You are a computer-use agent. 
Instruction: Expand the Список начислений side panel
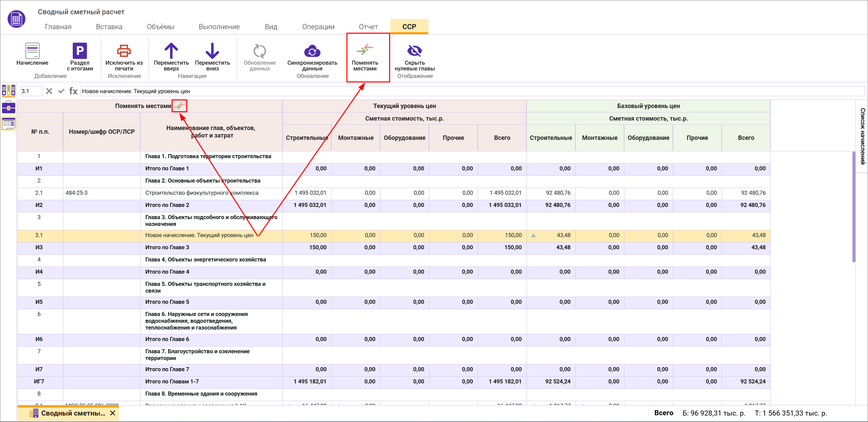pyautogui.click(x=862, y=136)
